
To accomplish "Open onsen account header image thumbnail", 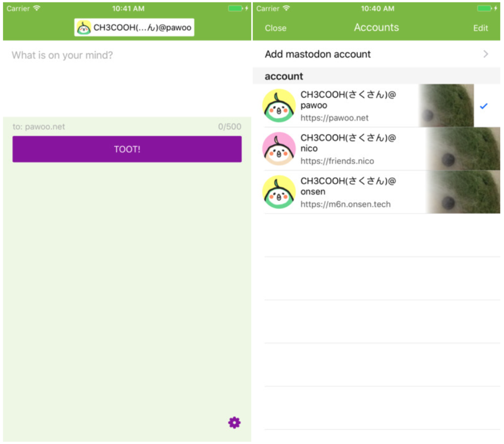I will click(x=463, y=192).
